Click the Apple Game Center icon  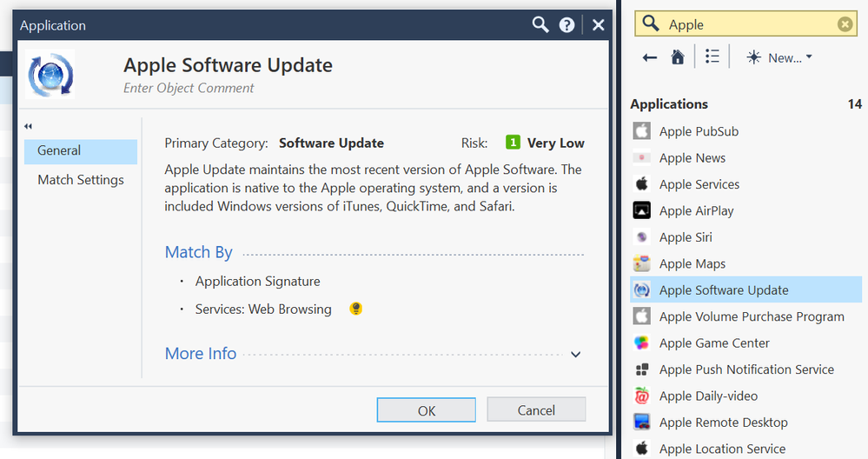(x=641, y=343)
